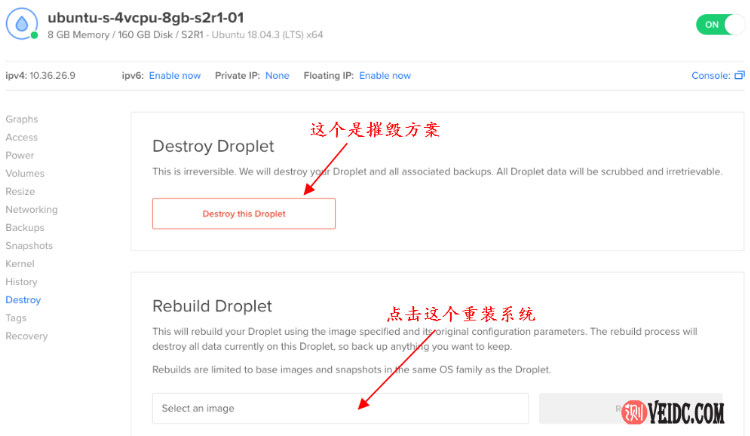
Task: Toggle the droplet ON power switch
Action: pyautogui.click(x=720, y=24)
